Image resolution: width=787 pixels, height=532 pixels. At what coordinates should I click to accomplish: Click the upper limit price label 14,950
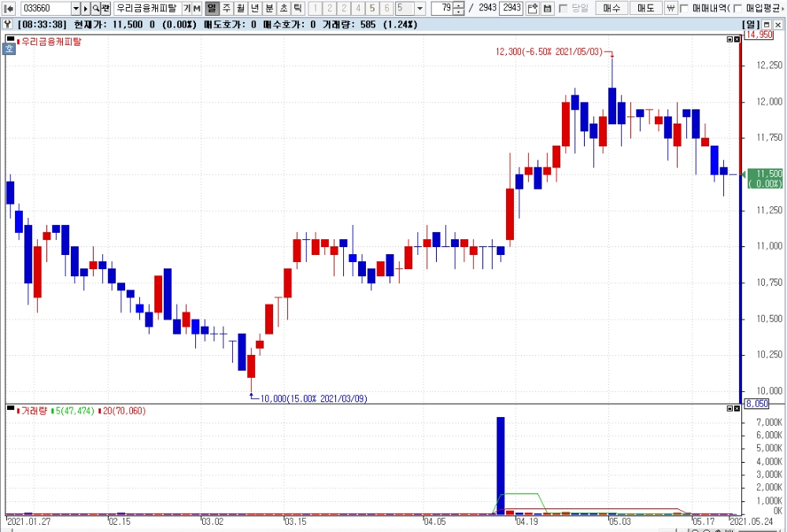coord(759,35)
